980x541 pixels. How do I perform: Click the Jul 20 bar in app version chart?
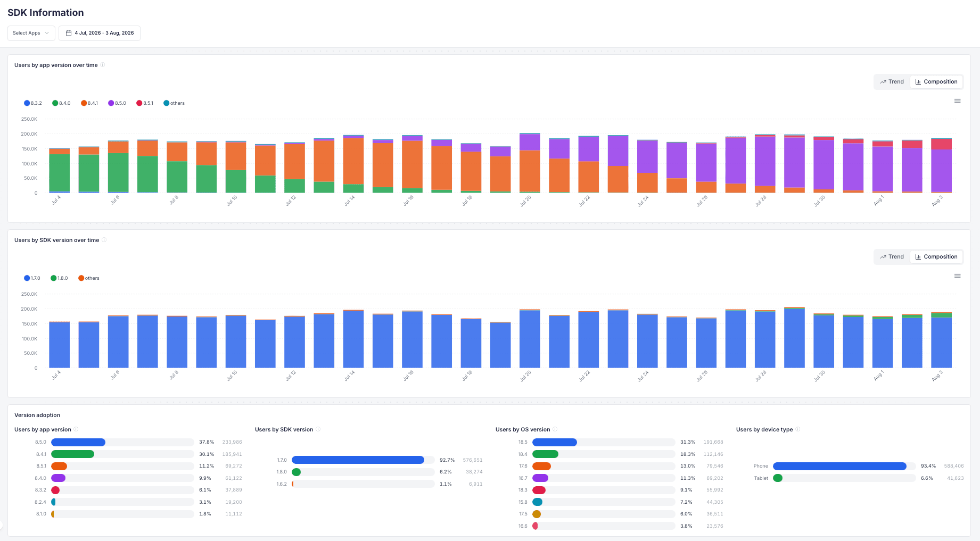530,163
